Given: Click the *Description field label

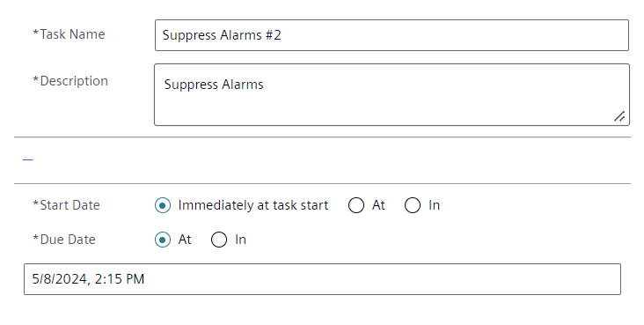Looking at the screenshot, I should click(x=70, y=81).
